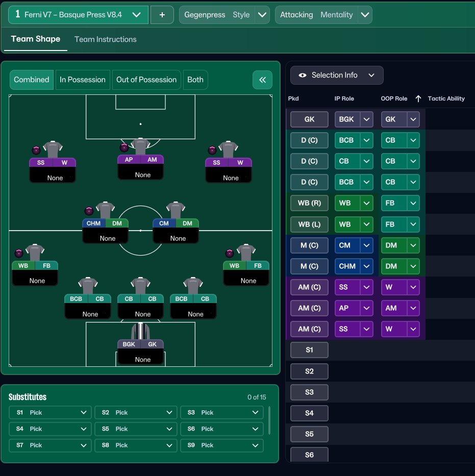
Task: Click the Tactic Ability column header
Action: point(446,98)
